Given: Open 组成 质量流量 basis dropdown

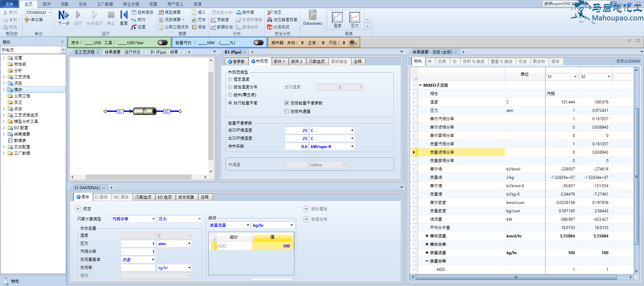Looking at the screenshot, I should (248, 225).
